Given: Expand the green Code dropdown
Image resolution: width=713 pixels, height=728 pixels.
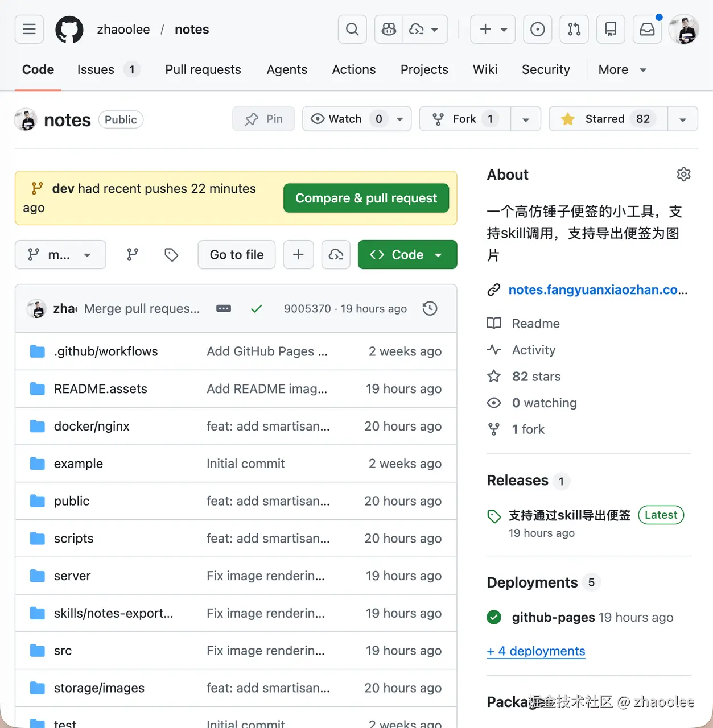Looking at the screenshot, I should coord(438,254).
